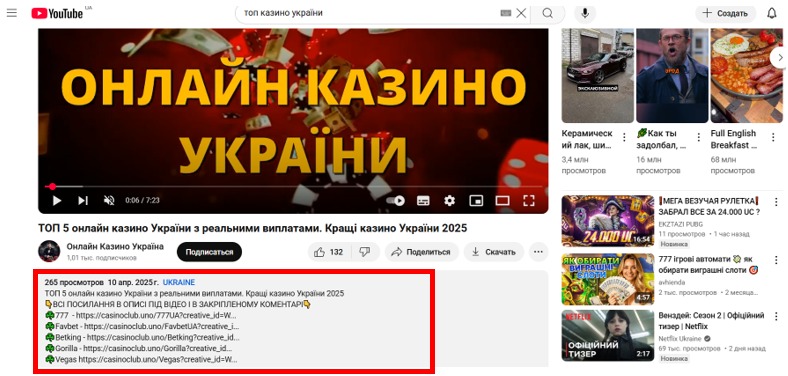The image size is (788, 376).
Task: Open the UKRAINE location link
Action: click(178, 283)
